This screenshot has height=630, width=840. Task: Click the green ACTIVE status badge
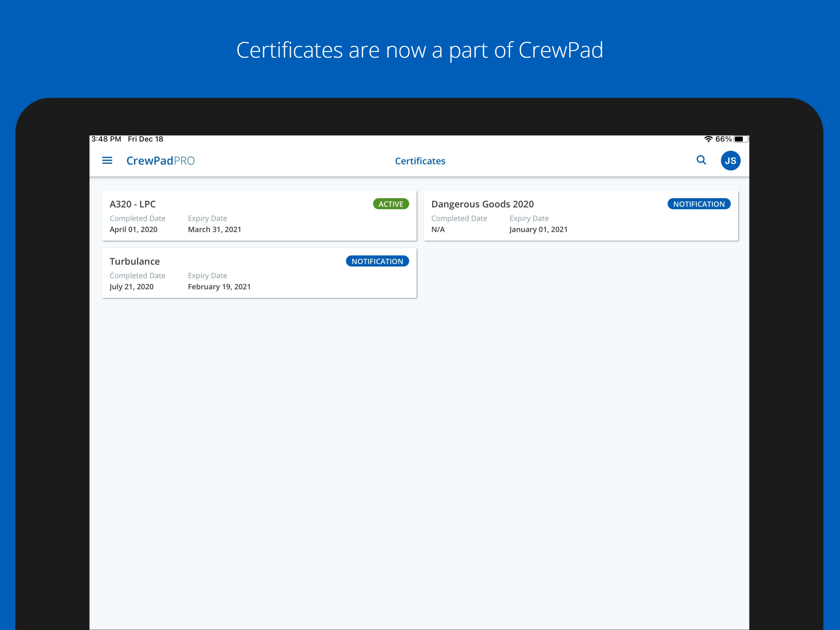[x=391, y=204]
